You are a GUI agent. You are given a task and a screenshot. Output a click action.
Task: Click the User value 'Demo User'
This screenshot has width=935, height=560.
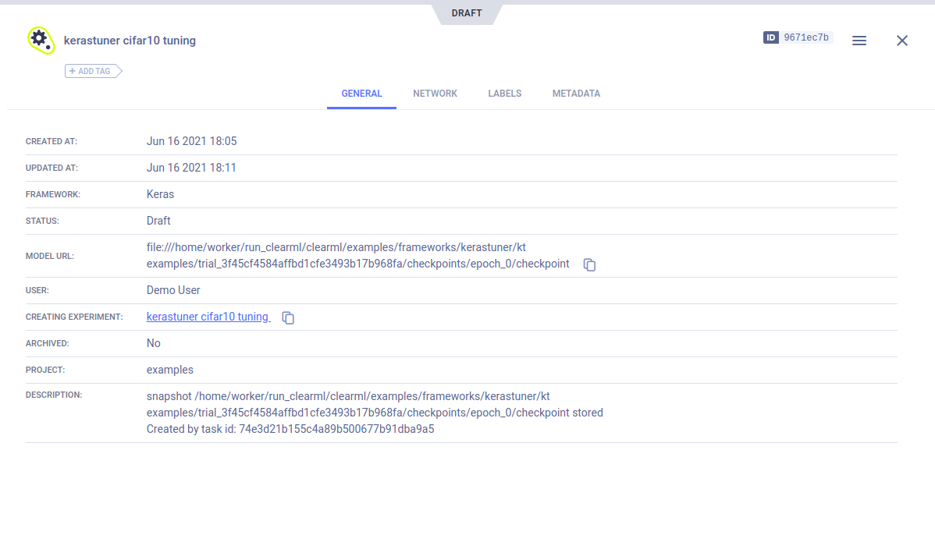(x=173, y=290)
